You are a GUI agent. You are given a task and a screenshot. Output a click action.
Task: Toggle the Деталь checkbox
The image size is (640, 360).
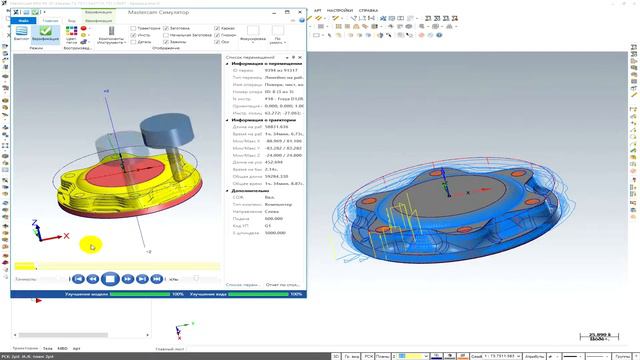(x=133, y=42)
